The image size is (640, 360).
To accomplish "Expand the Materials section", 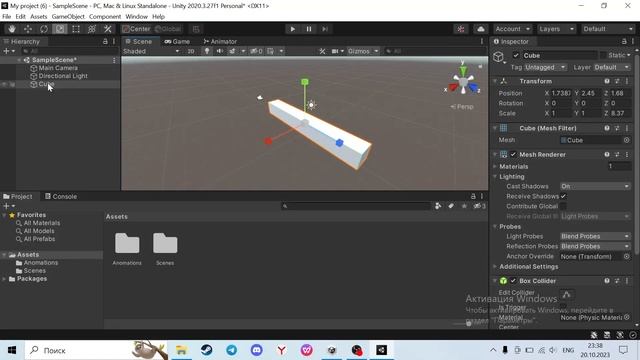I will (495, 167).
